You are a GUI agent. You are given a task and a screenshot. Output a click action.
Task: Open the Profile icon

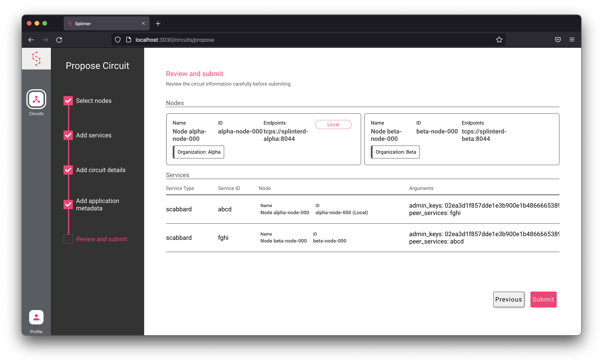tap(36, 317)
